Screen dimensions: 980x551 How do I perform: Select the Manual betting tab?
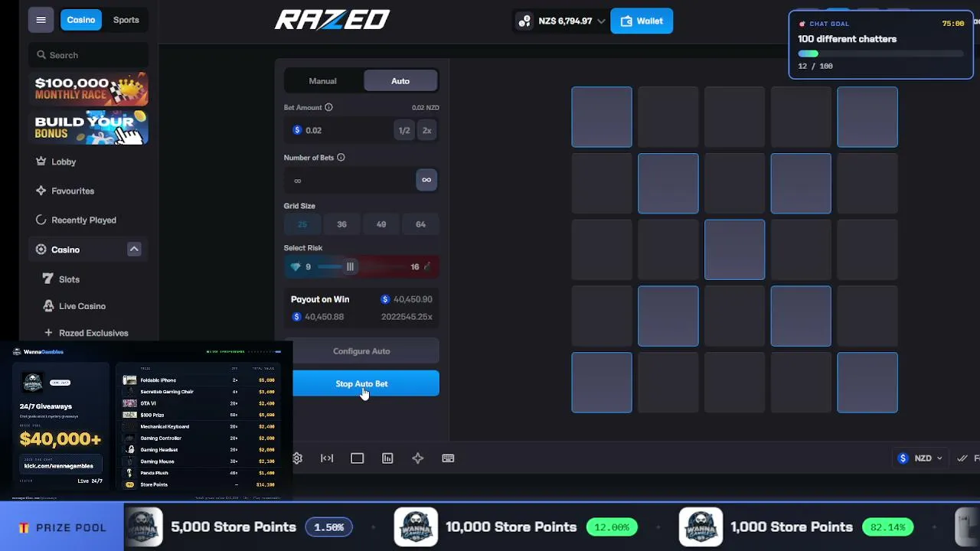click(x=322, y=81)
